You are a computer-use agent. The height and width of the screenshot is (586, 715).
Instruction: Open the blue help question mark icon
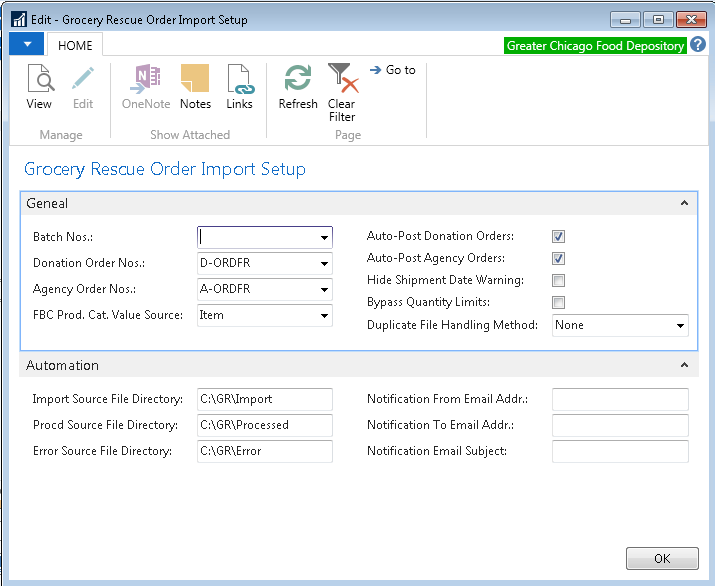click(698, 45)
